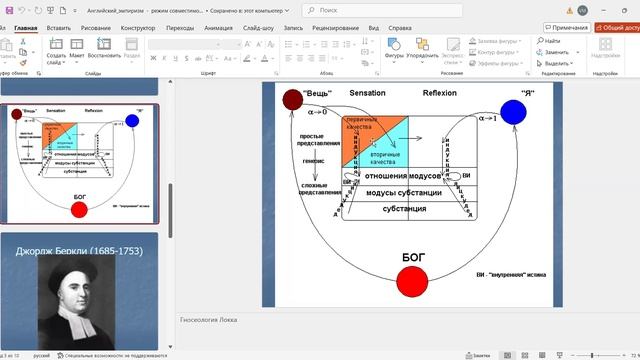The height and width of the screenshot is (360, 640).
Task: Open the Вставить ribbon tab
Action: (x=58, y=28)
